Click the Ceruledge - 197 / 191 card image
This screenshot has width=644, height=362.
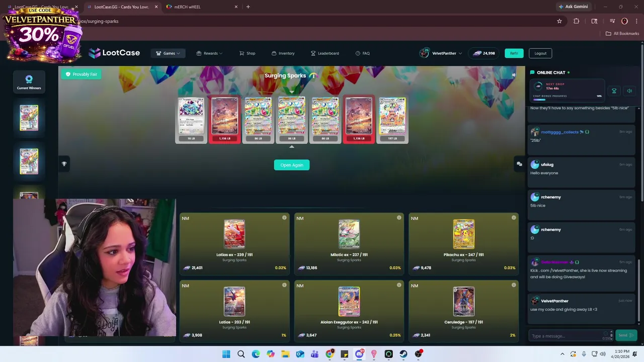tap(463, 302)
